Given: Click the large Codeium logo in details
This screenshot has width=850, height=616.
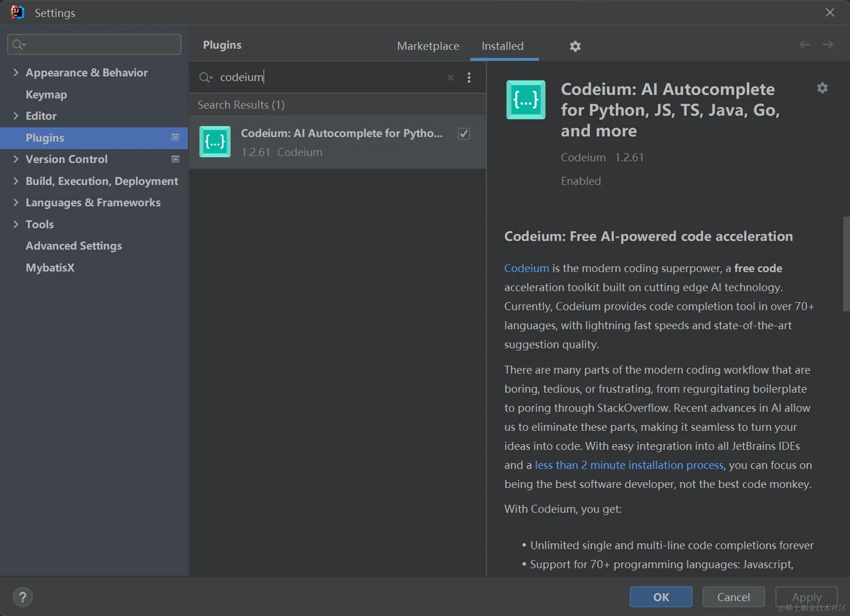Looking at the screenshot, I should 526,100.
